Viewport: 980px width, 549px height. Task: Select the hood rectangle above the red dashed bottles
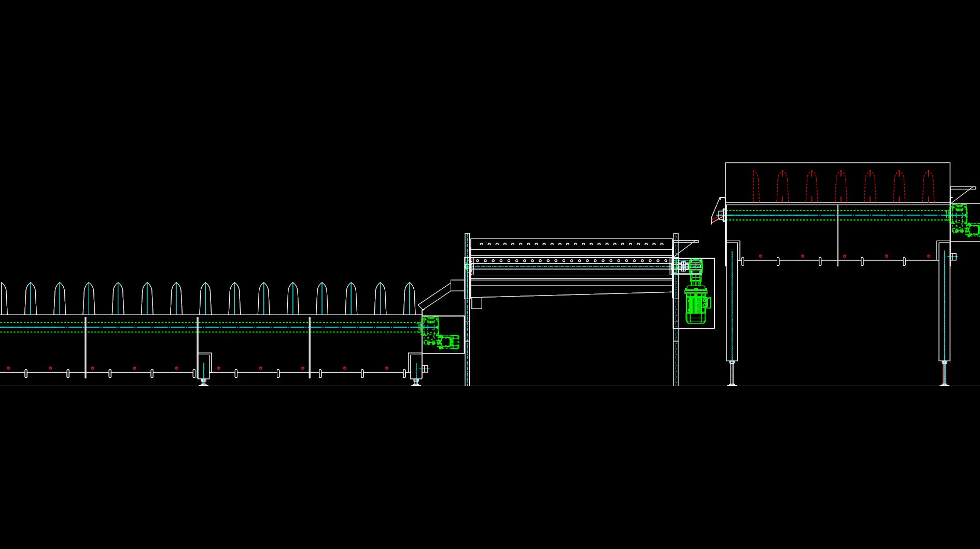coord(837,182)
